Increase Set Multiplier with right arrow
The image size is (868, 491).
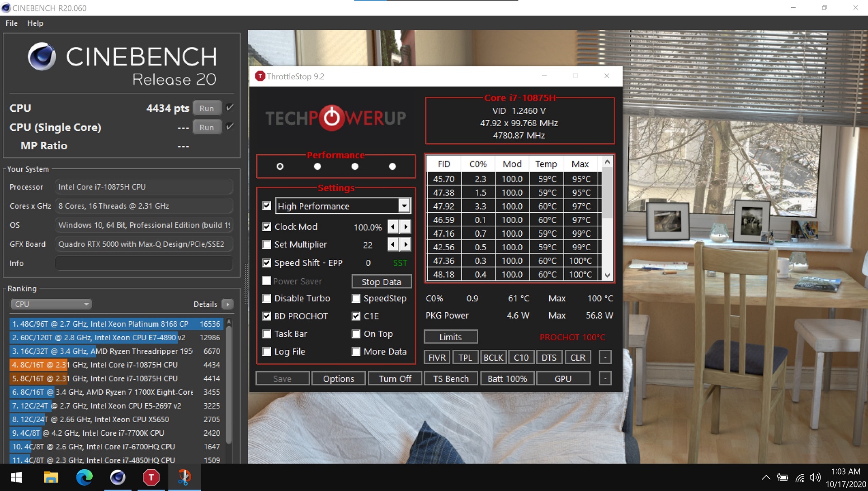(406, 245)
